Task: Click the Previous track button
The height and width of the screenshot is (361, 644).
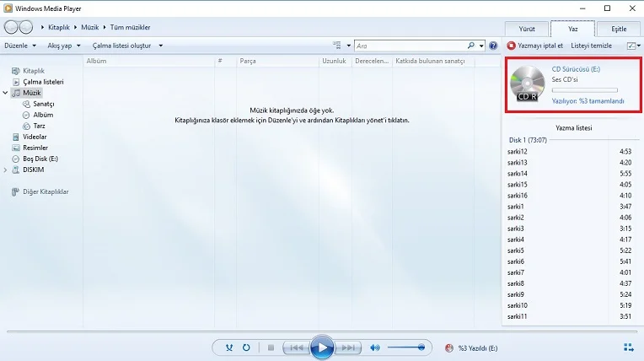Action: (x=296, y=348)
